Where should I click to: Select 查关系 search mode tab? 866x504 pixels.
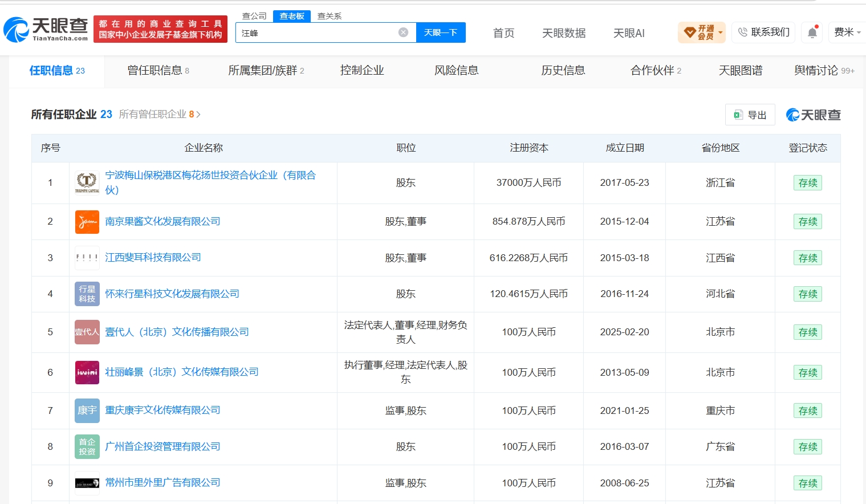[329, 16]
